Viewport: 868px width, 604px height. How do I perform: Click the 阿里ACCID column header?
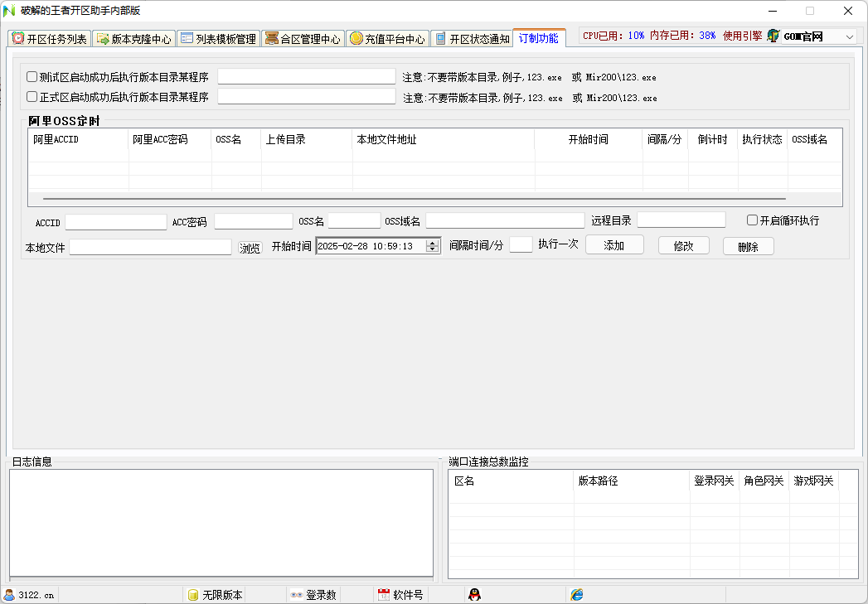[x=78, y=139]
